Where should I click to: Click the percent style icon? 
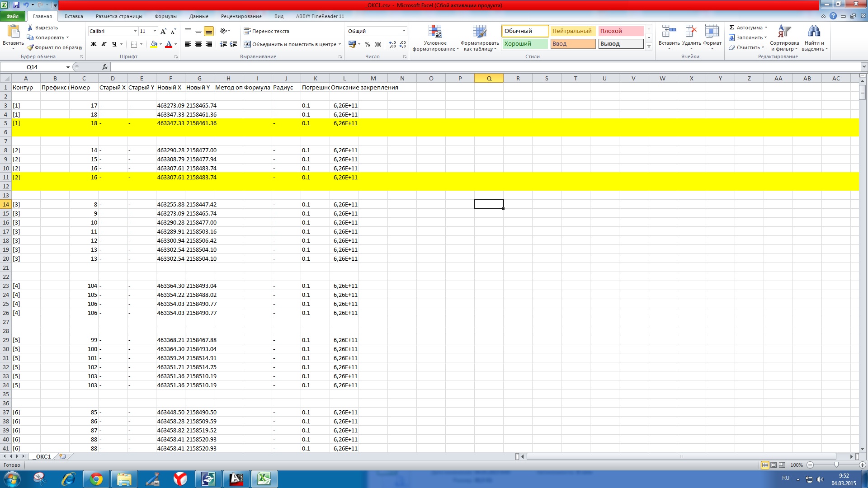367,44
